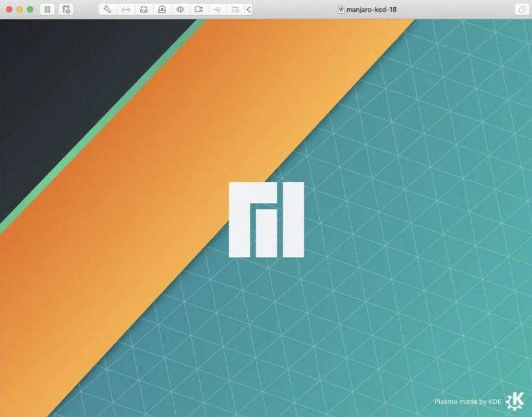Click the camera device icon

[x=199, y=10]
